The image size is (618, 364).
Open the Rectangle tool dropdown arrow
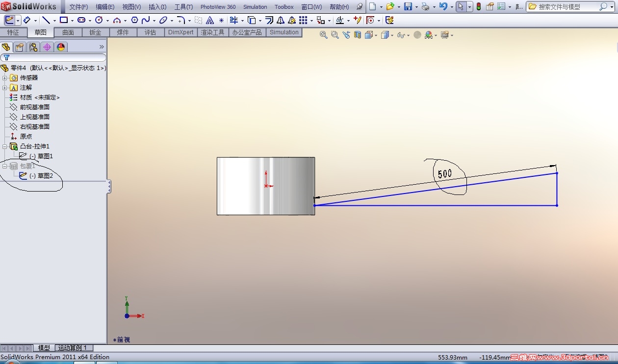[x=72, y=21]
